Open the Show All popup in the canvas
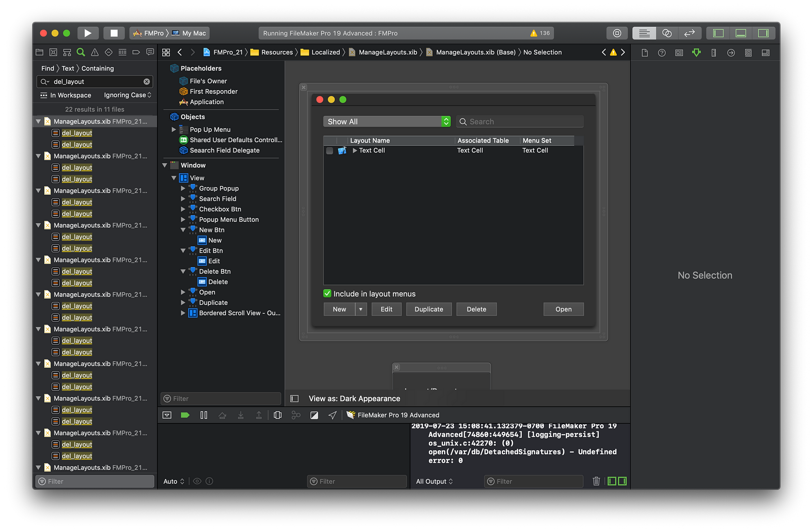Image resolution: width=812 pixels, height=532 pixels. click(x=387, y=121)
